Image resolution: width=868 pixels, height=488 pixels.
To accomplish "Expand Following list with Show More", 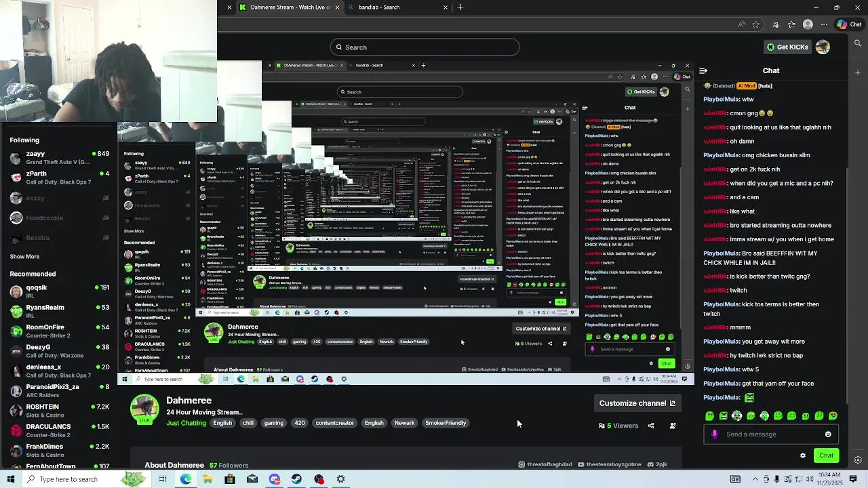I will point(24,256).
